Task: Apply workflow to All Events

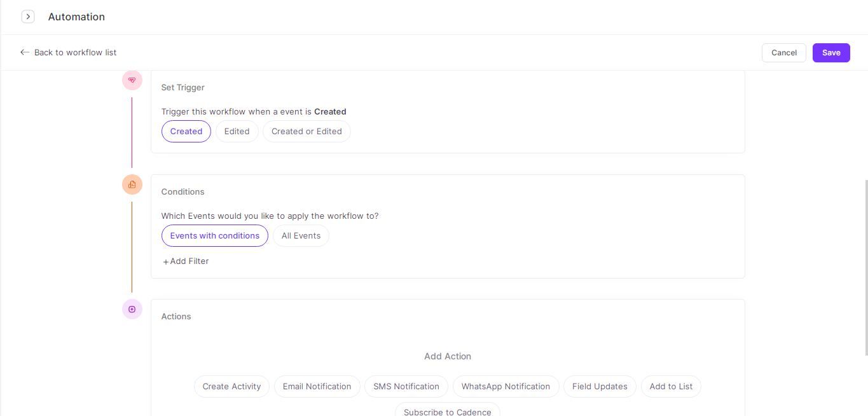Action: 301,235
